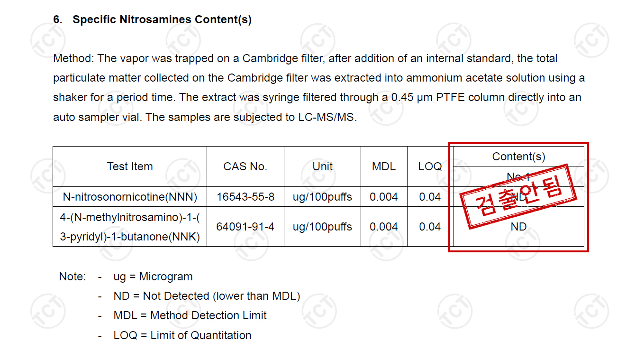Image resolution: width=644 pixels, height=360 pixels.
Task: Click the 0.04 LOQ value for NNN
Action: coord(430,197)
